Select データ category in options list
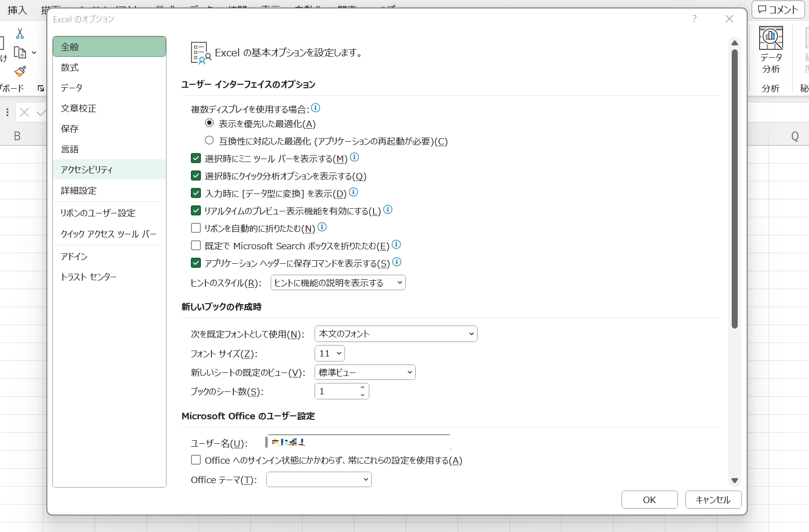Screen dimensions: 809x532 point(109,88)
